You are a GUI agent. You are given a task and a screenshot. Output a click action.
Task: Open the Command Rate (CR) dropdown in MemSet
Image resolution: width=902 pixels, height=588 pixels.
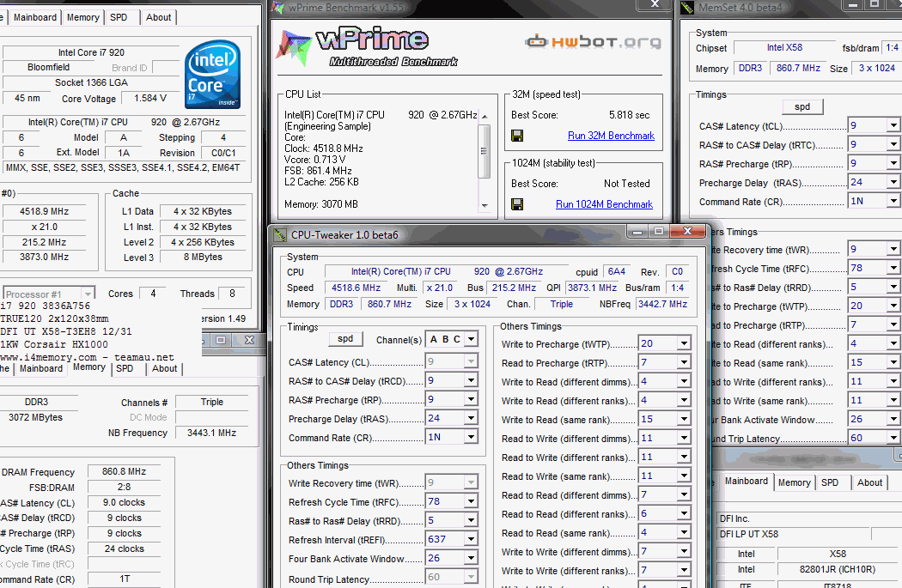(893, 201)
